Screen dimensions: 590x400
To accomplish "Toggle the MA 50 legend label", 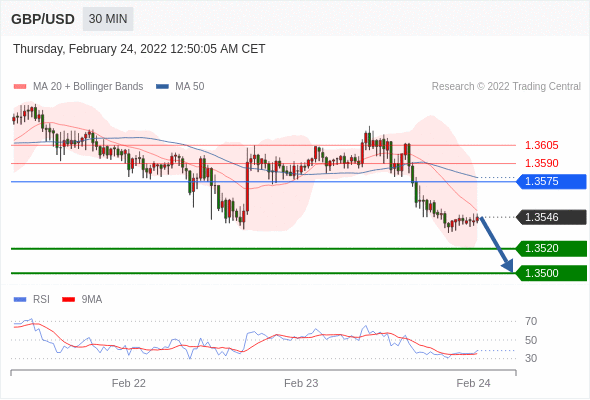I will [x=190, y=87].
